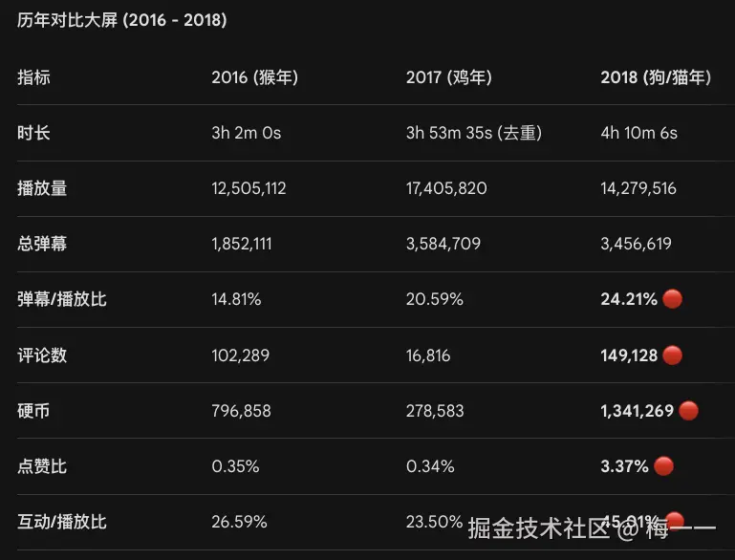This screenshot has width=735, height=560.
Task: Click the 硬币 row label
Action: [x=33, y=411]
